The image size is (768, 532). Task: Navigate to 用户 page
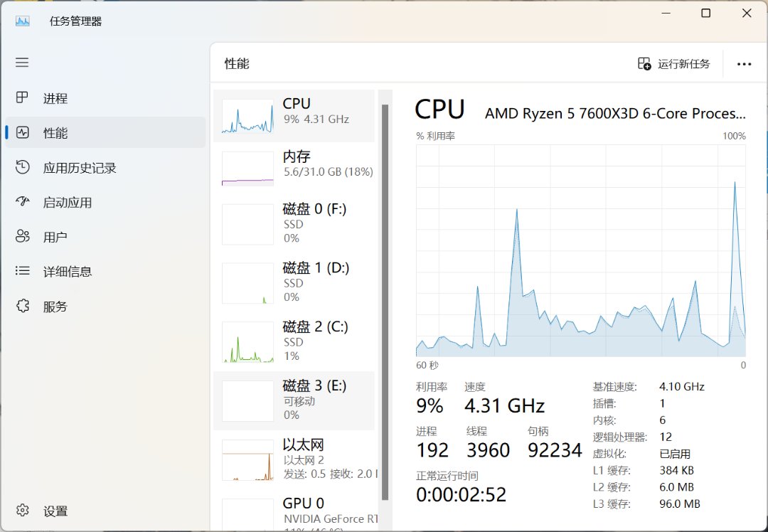(55, 237)
